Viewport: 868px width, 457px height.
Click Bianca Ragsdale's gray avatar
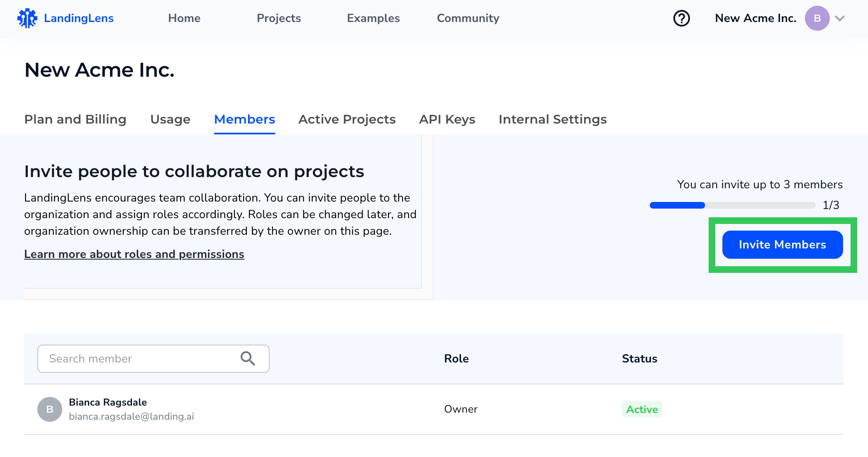point(50,409)
